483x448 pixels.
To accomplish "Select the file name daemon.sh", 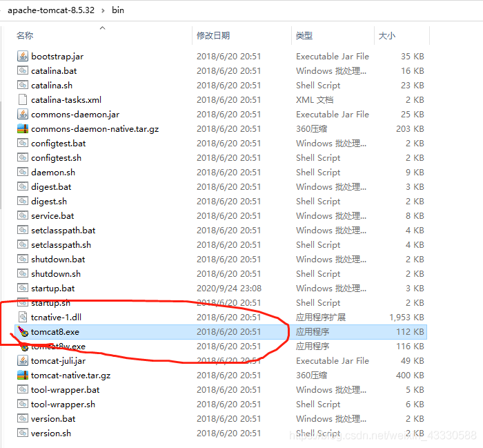I will coord(53,173).
